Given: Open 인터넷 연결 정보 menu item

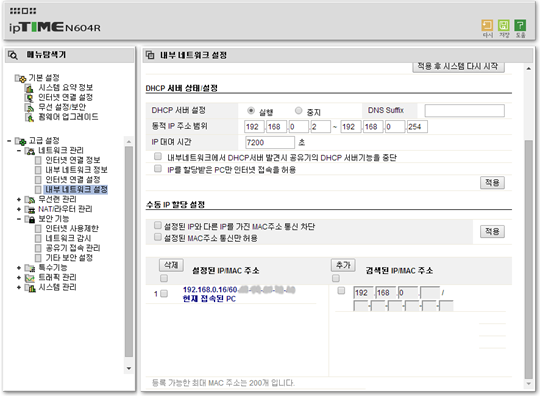Looking at the screenshot, I should click(73, 160).
